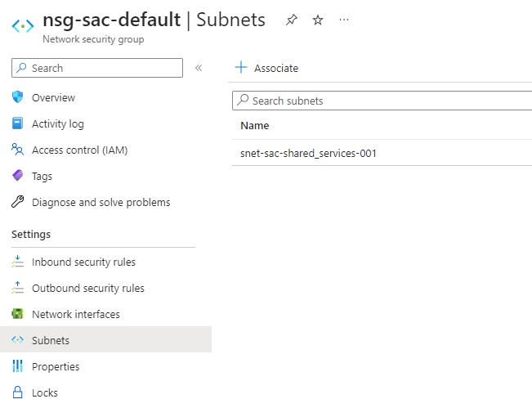Click the magnifier in Search subnets

243,100
